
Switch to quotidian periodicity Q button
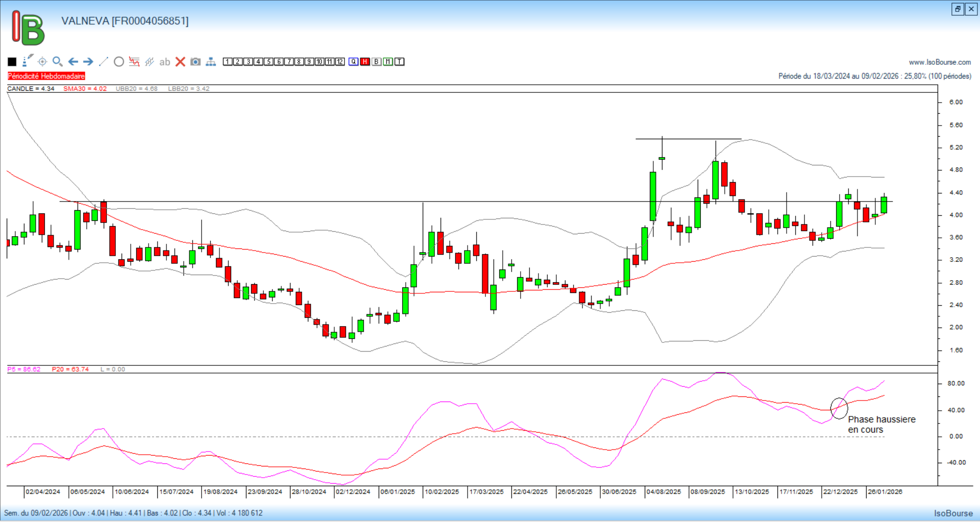click(354, 62)
